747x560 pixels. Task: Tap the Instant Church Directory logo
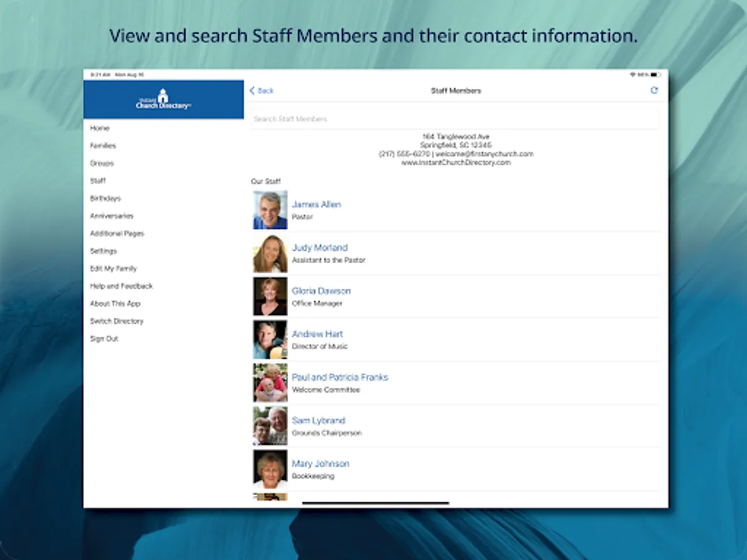coord(163,100)
